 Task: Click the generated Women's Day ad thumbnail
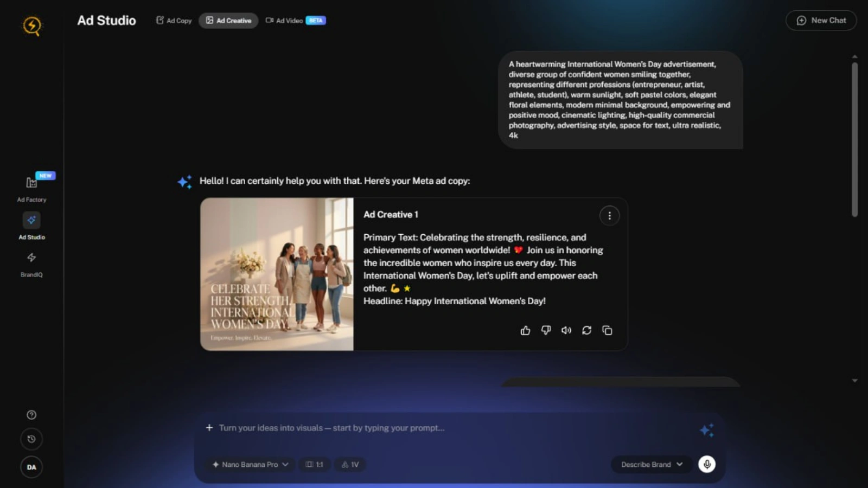277,274
